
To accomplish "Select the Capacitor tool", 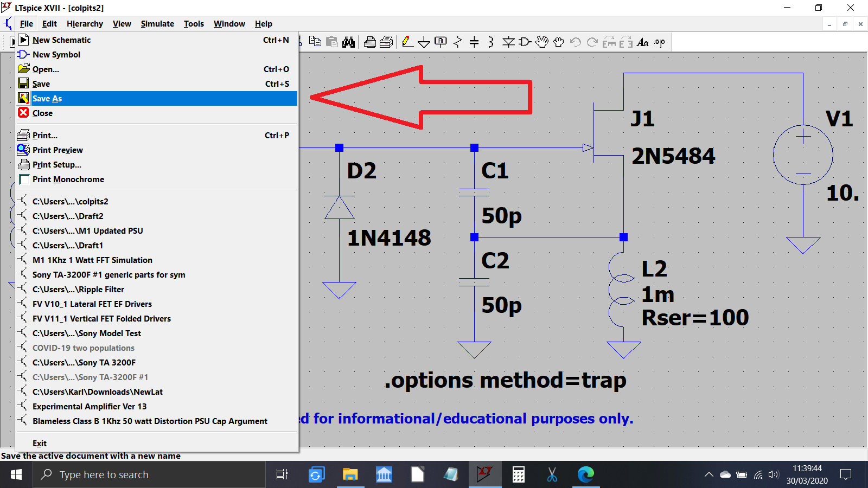I will coord(474,42).
